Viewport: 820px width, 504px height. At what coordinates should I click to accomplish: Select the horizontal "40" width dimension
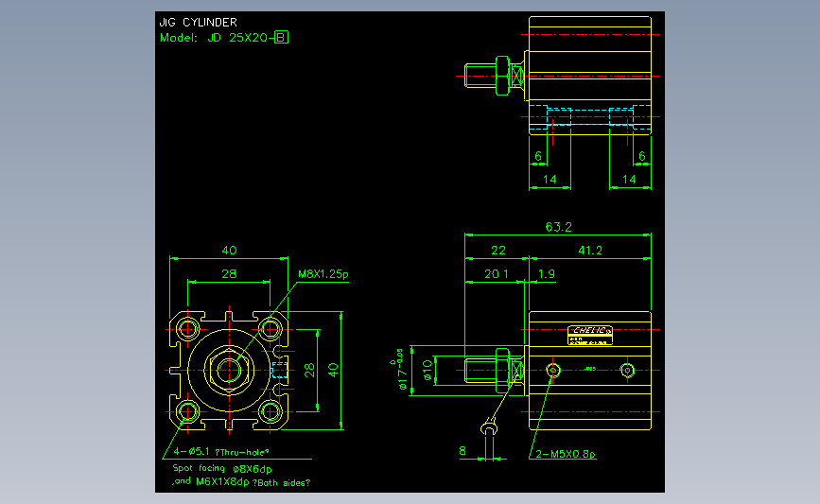(229, 251)
